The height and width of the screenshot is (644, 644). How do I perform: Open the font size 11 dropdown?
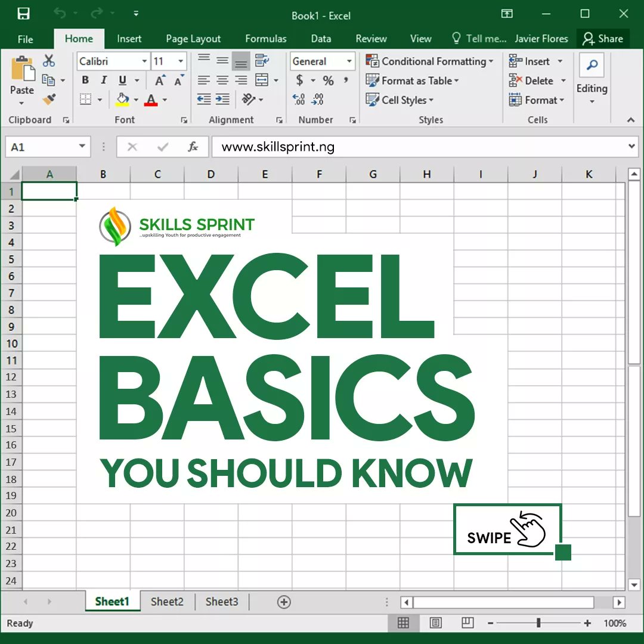[181, 61]
